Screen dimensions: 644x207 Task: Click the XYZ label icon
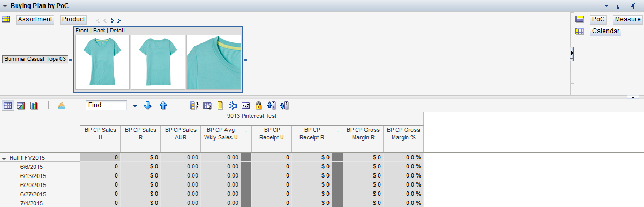246,106
